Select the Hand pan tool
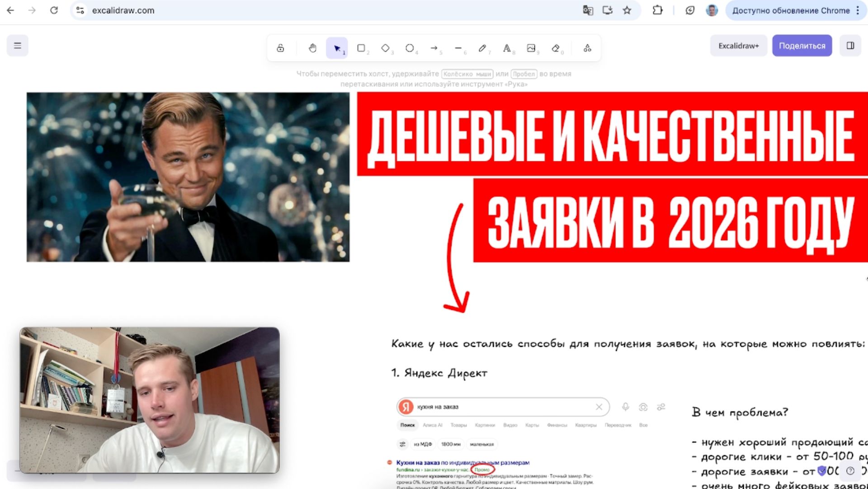Viewport: 868px width, 489px height. click(x=312, y=48)
